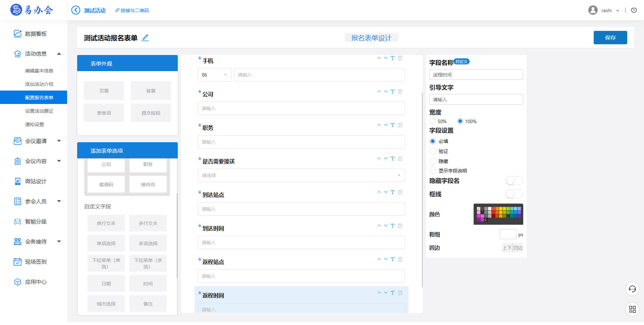This screenshot has width=644, height=325.
Task: Delete the 公司 field with trash icon
Action: [400, 92]
